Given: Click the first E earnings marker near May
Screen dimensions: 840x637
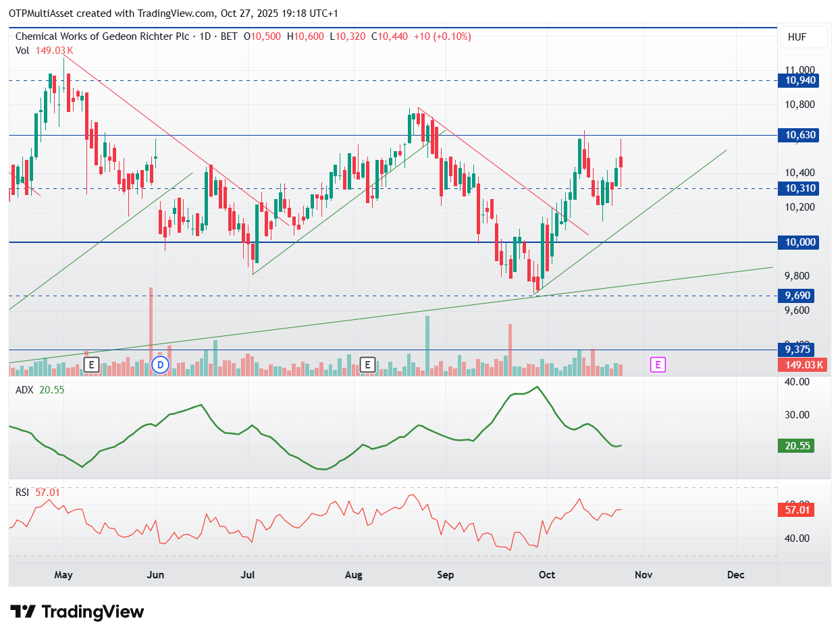Looking at the screenshot, I should click(93, 366).
